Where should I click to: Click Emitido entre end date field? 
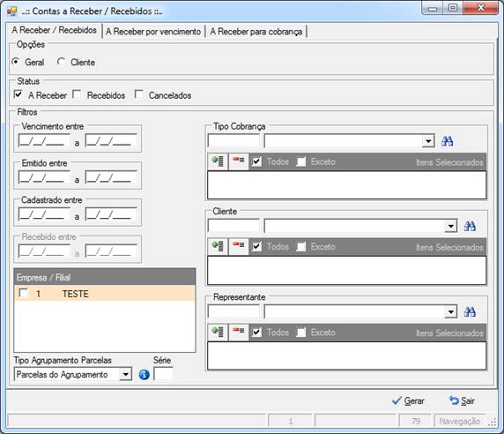tap(111, 177)
